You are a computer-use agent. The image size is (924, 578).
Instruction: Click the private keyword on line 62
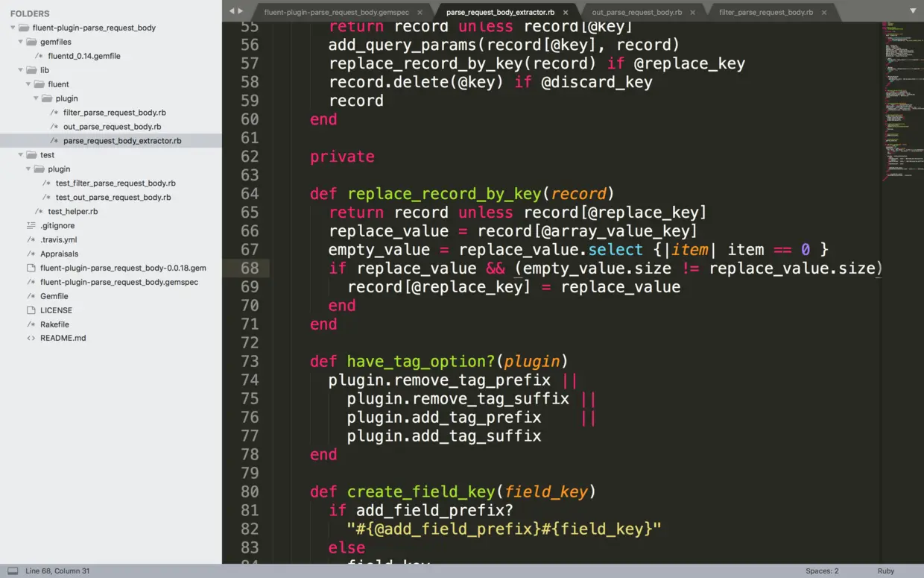pos(342,157)
